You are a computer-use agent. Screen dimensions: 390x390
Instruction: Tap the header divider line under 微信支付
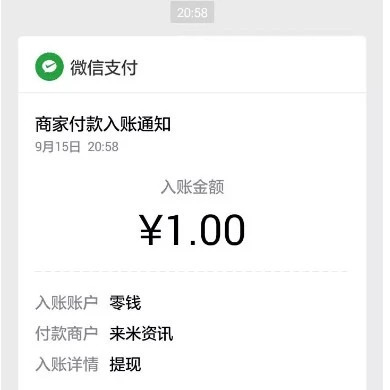point(192,92)
